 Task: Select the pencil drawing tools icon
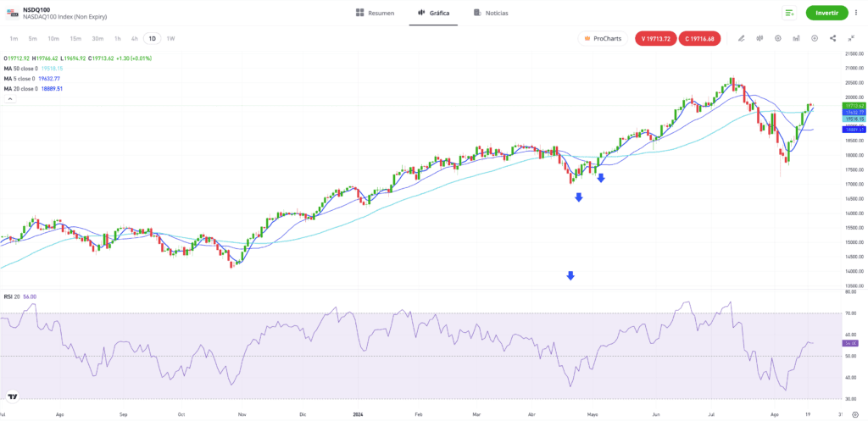click(741, 38)
